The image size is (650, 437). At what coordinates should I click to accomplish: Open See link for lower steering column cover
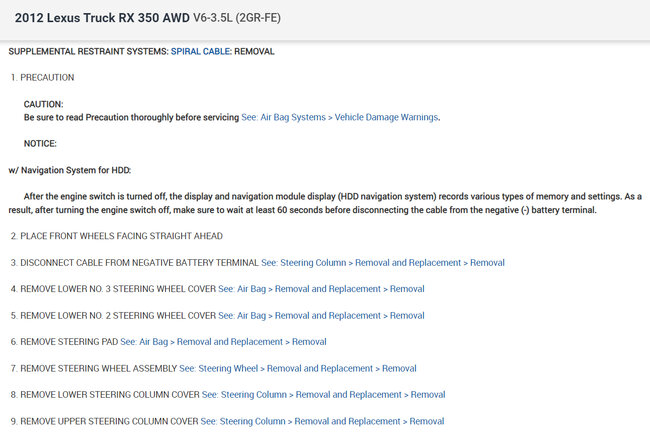pos(323,395)
